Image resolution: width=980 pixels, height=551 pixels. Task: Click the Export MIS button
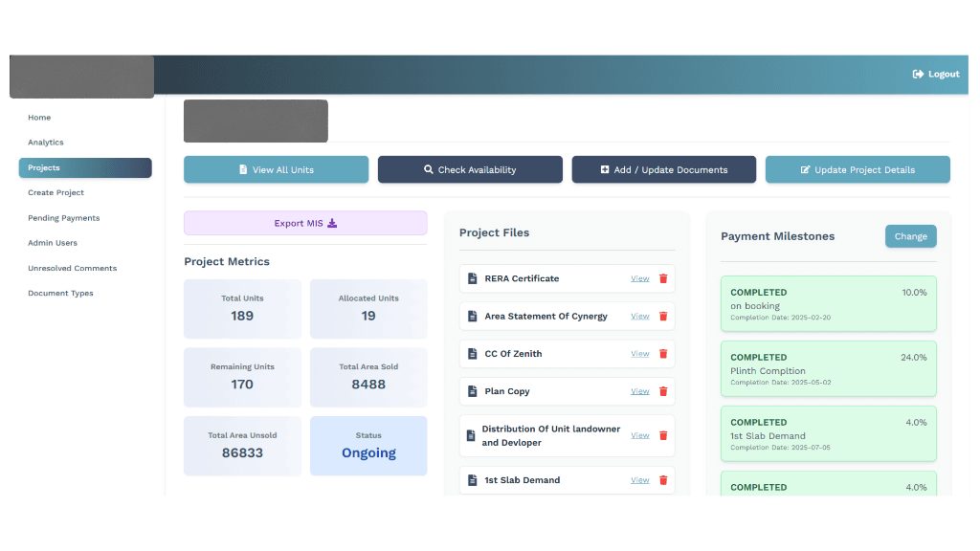pos(305,222)
